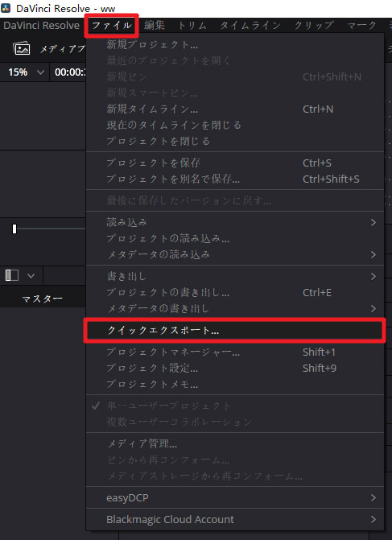The width and height of the screenshot is (392, 540).
Task: Open the ファイル menu
Action: (x=112, y=26)
